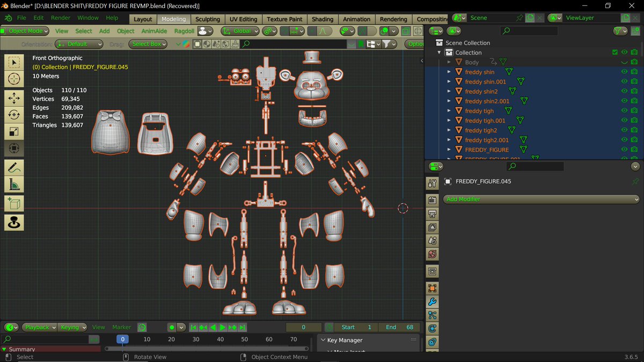Open the viewport Add menu
644x362 pixels.
click(105, 31)
